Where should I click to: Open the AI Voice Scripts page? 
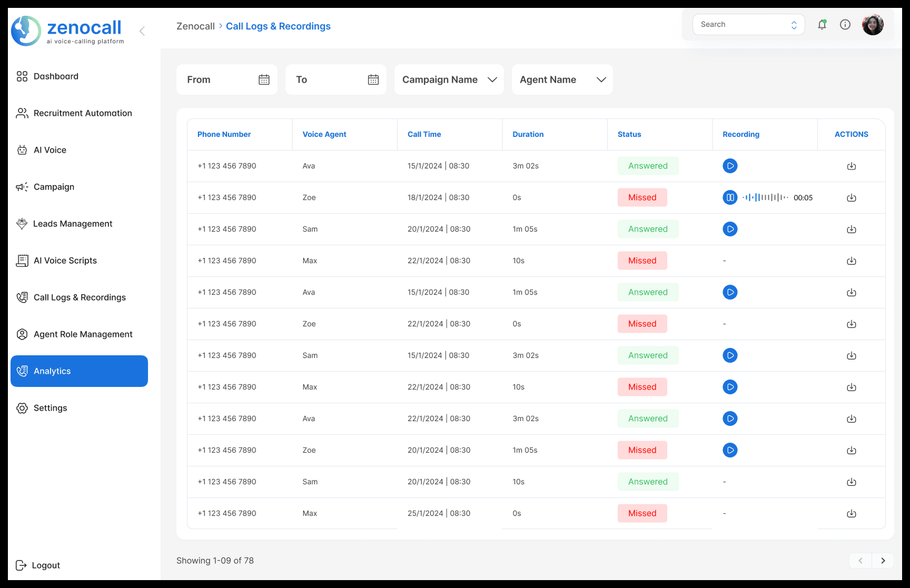coord(65,261)
